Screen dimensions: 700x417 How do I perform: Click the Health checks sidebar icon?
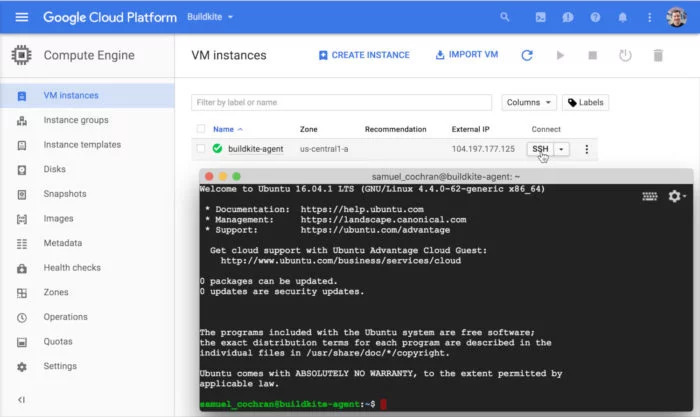click(x=21, y=268)
